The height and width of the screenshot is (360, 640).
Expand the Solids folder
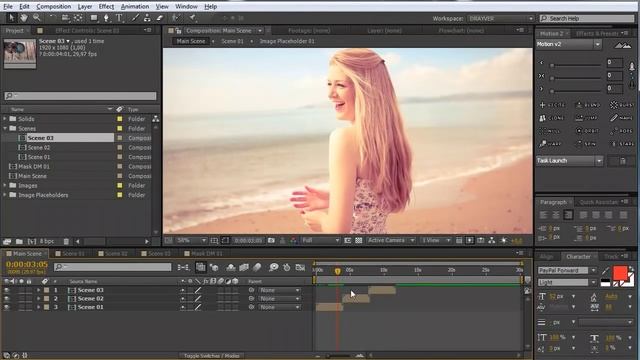click(x=5, y=119)
